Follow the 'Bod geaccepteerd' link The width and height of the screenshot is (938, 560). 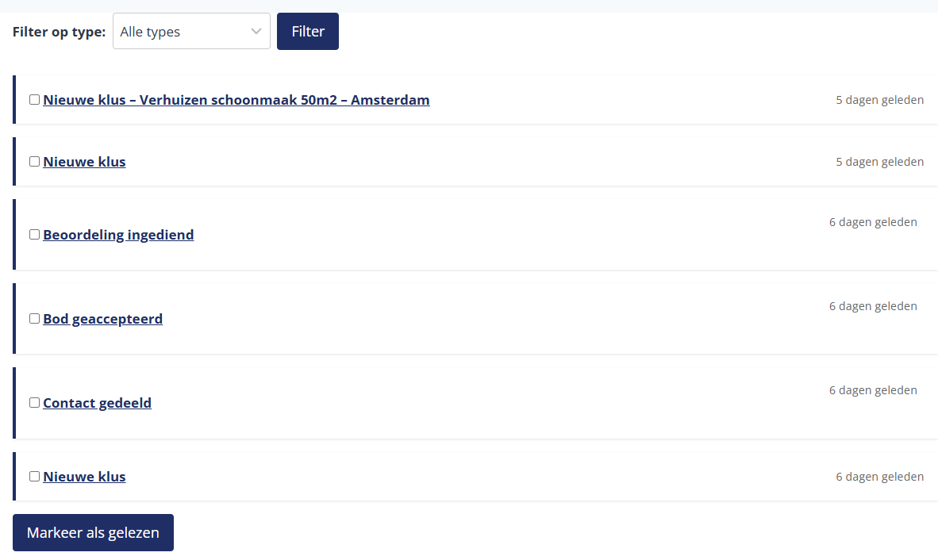tap(102, 319)
